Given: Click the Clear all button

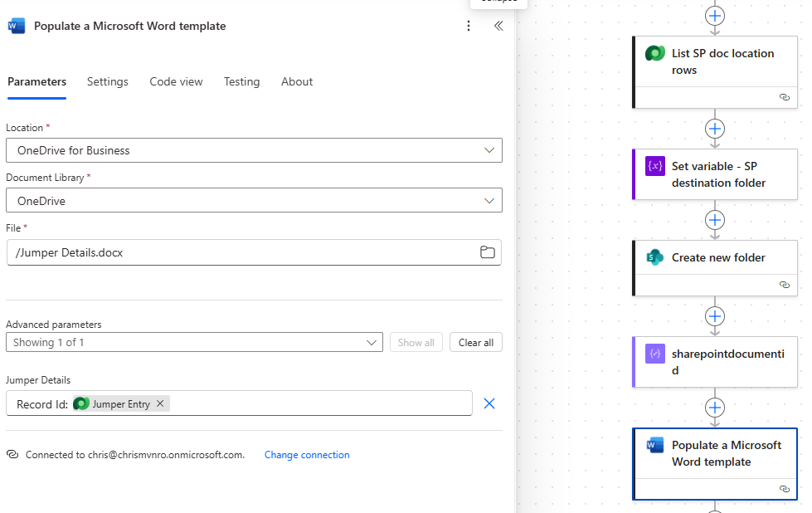Looking at the screenshot, I should [476, 342].
